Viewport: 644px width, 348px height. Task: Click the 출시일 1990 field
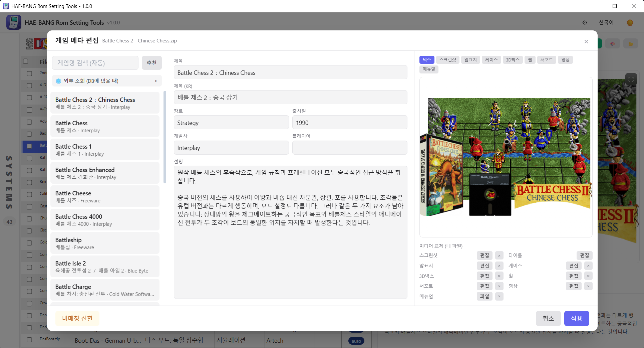point(350,123)
